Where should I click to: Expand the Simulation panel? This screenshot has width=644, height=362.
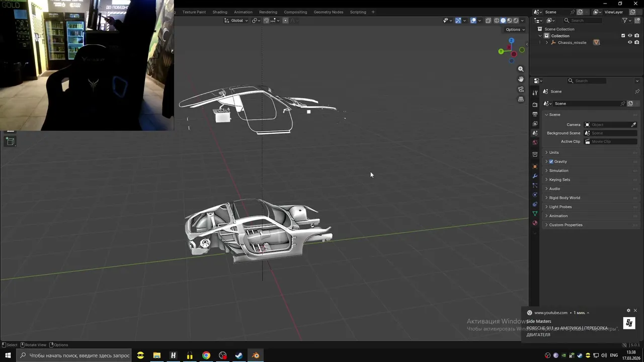(x=590, y=170)
